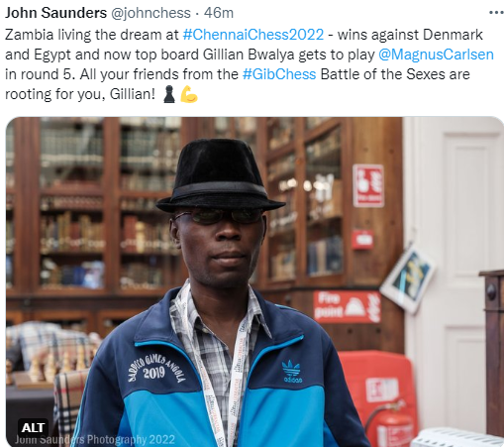
Task: Click the John Saunders Photography 2022 watermark
Action: (95, 440)
